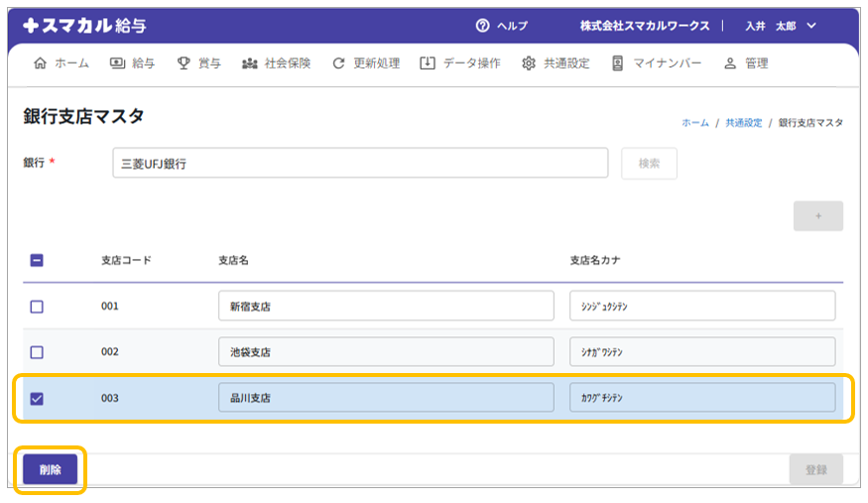868x503 pixels.
Task: Open 社会保険 people icon menu
Action: (249, 63)
